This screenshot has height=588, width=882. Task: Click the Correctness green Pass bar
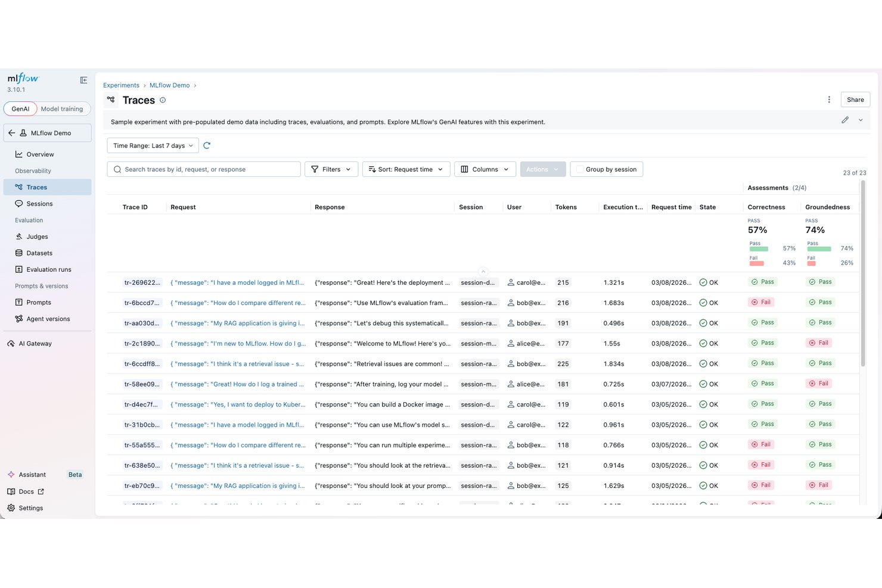click(x=759, y=249)
